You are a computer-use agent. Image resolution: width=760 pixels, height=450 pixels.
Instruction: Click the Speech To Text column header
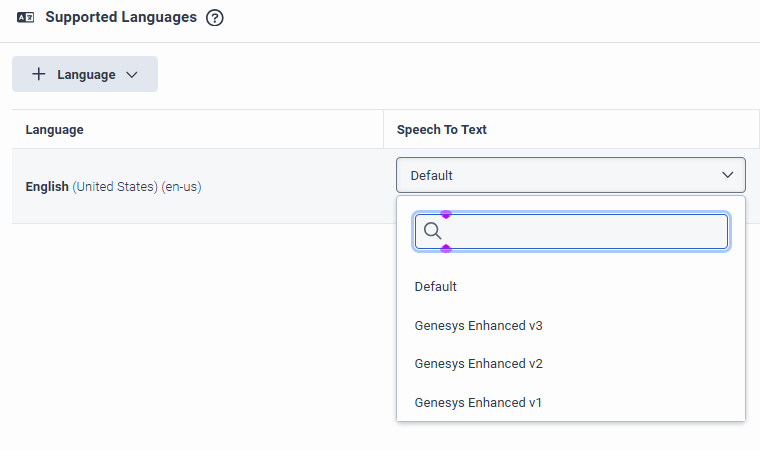tap(442, 130)
